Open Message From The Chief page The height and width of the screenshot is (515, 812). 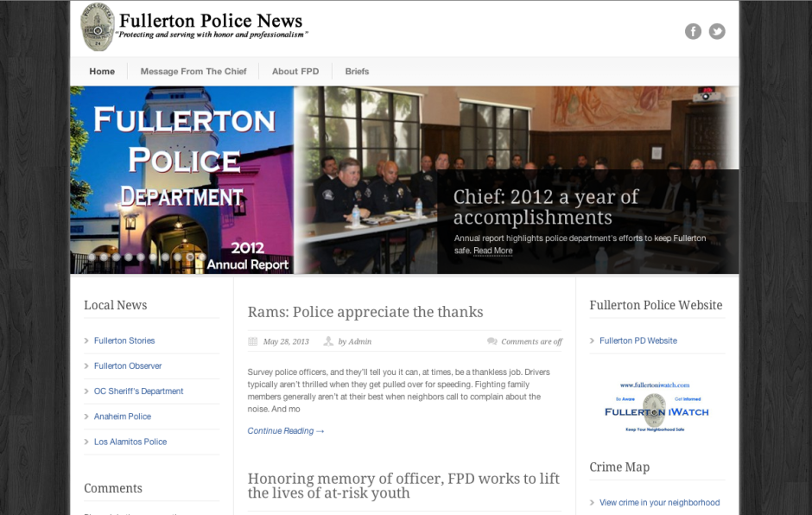pos(193,72)
